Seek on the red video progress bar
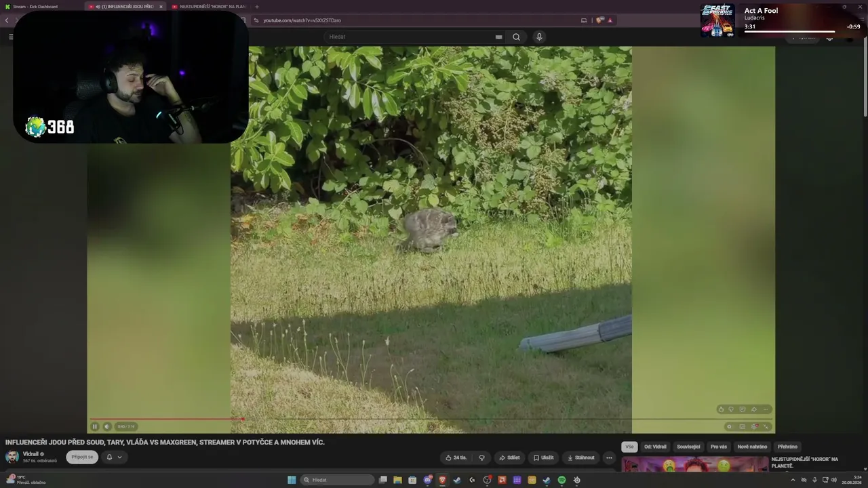The image size is (868, 488). coord(431,419)
